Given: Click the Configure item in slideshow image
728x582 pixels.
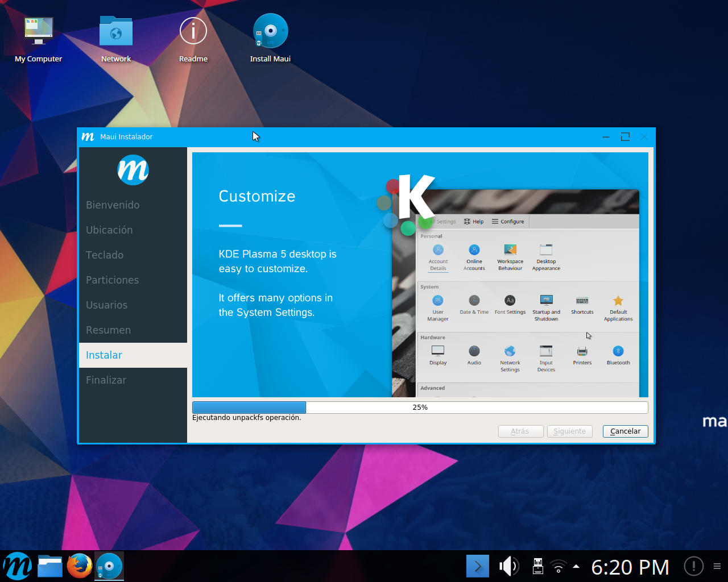Looking at the screenshot, I should click(508, 222).
